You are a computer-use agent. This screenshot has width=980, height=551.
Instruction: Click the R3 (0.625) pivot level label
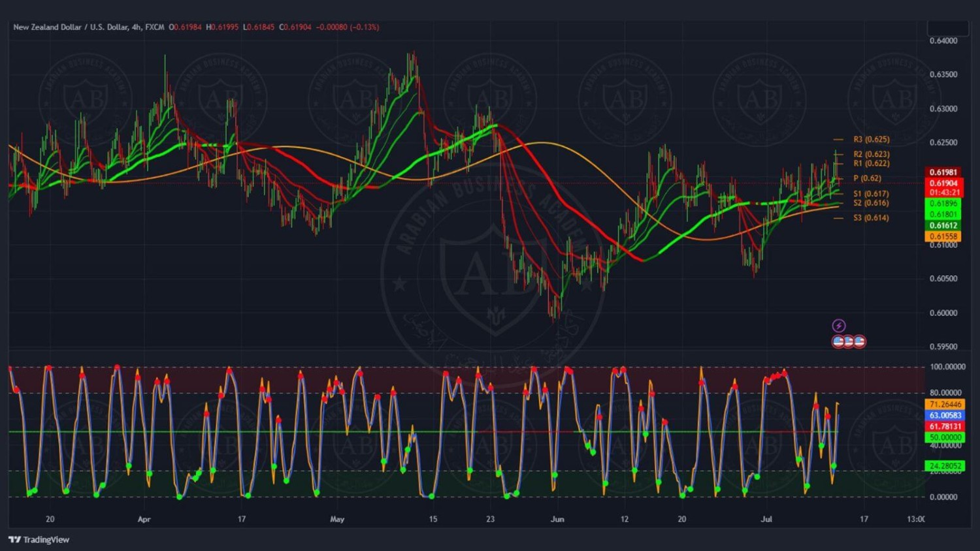point(871,140)
